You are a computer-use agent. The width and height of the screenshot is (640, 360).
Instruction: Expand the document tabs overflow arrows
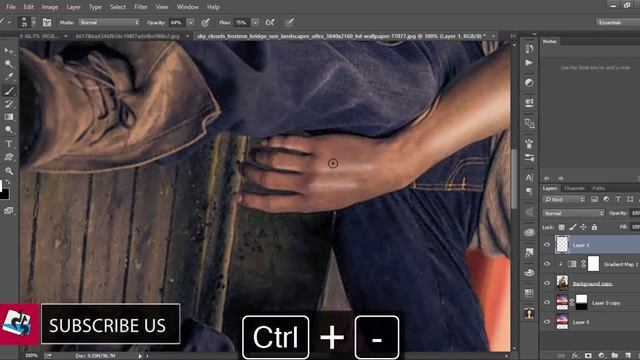click(x=513, y=36)
